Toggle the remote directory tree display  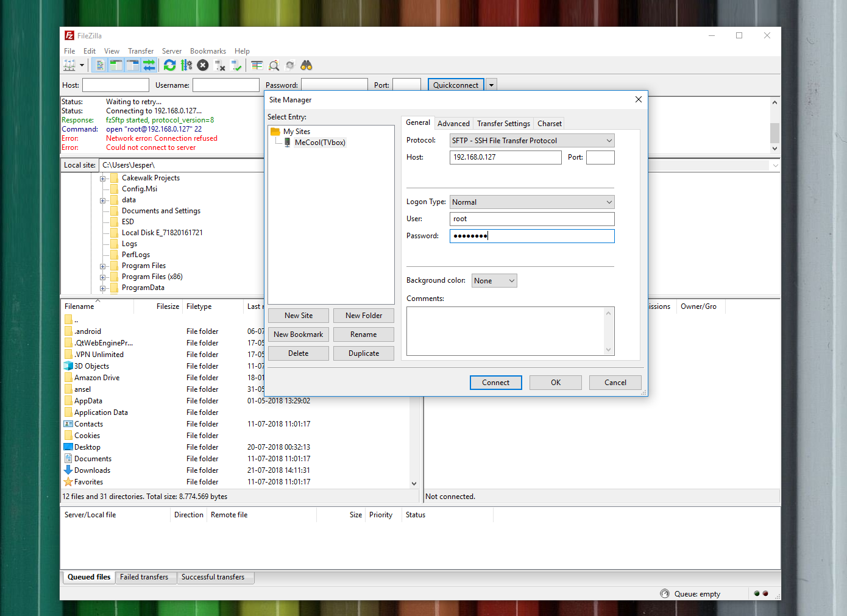(133, 65)
